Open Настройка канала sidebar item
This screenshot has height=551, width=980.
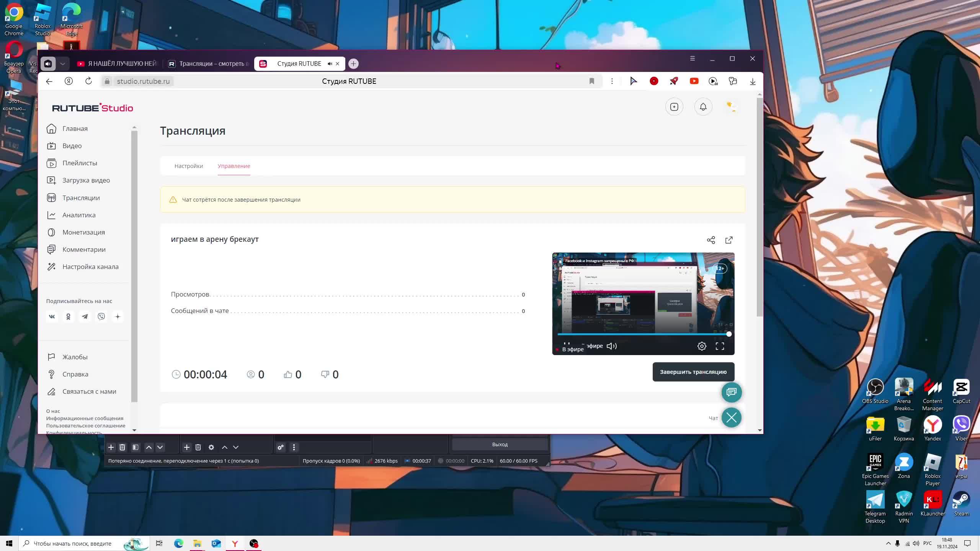coord(90,267)
